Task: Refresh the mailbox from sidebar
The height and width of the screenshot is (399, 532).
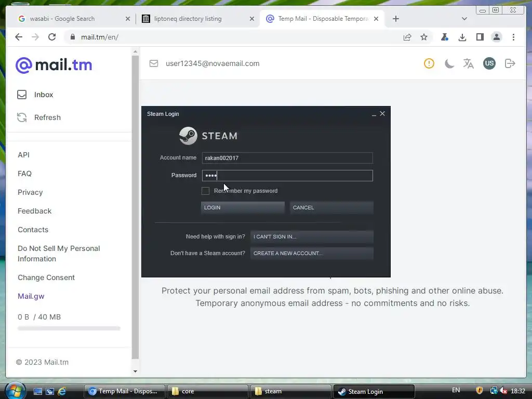Action: (47, 117)
